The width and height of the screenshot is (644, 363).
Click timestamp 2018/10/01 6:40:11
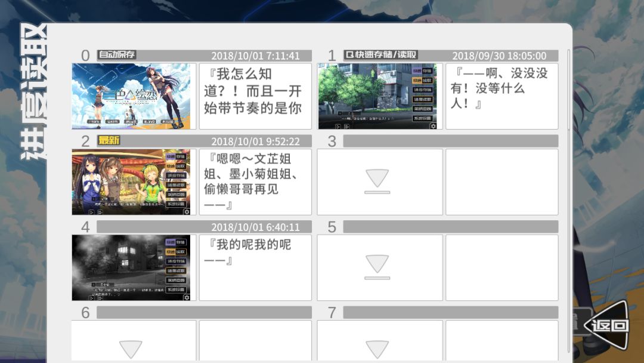pos(255,227)
